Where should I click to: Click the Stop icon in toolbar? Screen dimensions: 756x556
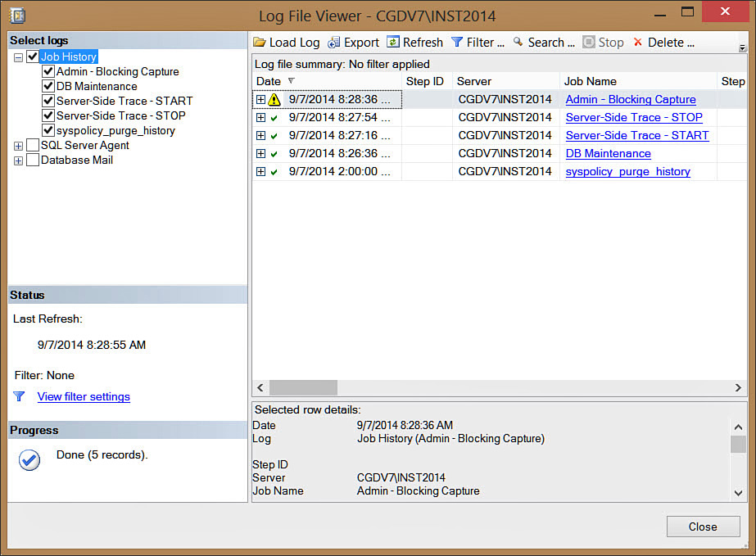588,43
